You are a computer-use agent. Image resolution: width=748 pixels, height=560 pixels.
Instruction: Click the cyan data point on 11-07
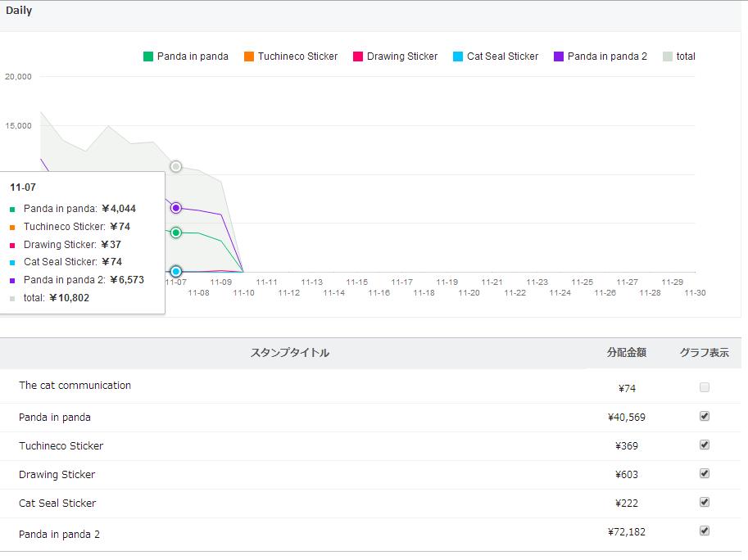[176, 272]
